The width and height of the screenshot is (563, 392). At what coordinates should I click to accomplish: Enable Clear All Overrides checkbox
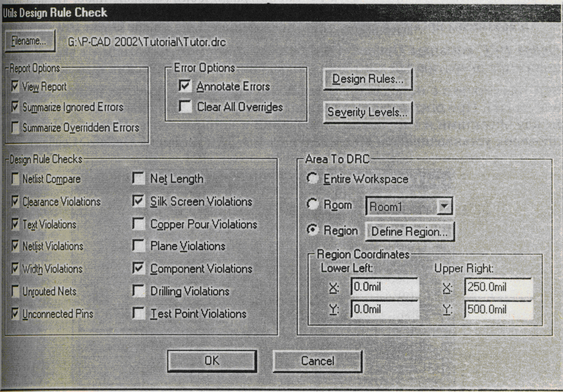185,106
